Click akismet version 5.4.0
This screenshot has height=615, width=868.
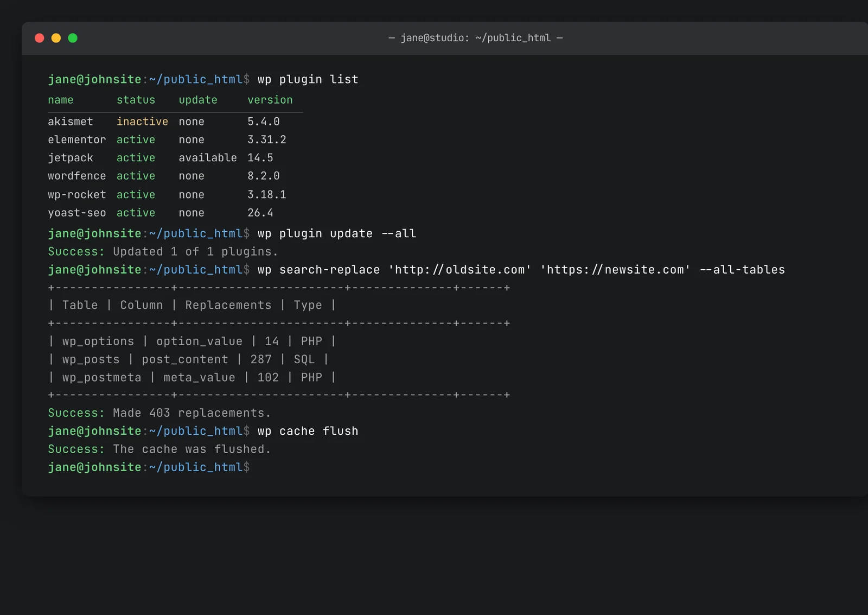click(x=264, y=122)
